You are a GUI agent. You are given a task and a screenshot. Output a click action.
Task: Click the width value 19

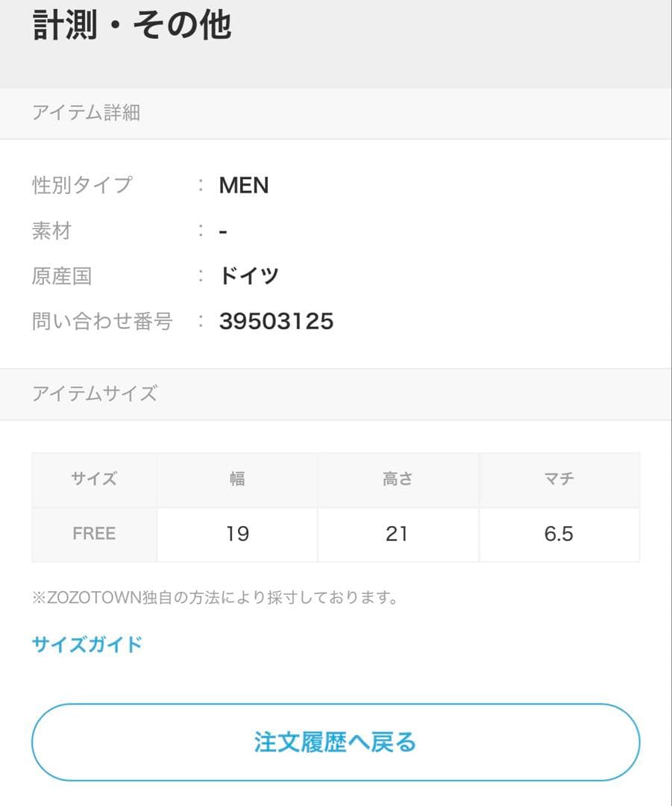tap(237, 534)
